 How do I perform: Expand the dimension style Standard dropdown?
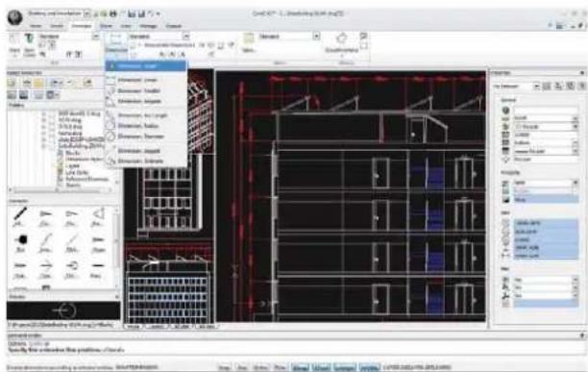(x=186, y=37)
